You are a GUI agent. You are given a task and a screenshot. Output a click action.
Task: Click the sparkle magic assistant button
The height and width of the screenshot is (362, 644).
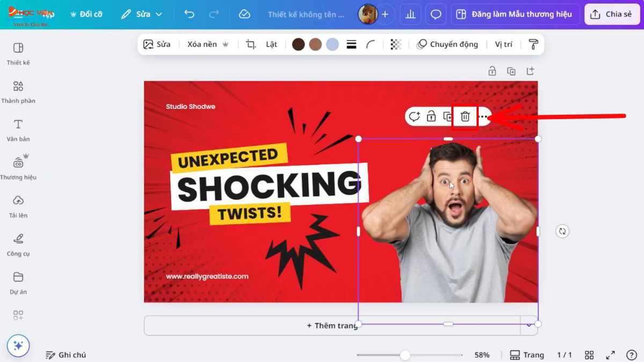click(18, 346)
